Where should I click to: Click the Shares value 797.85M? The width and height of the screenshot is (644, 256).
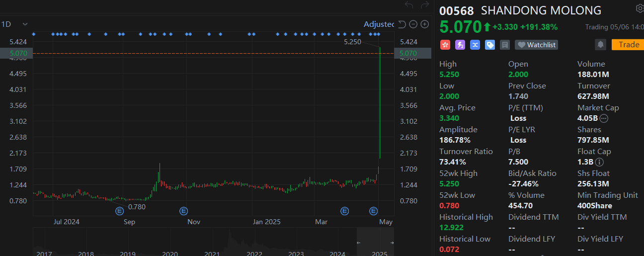593,140
